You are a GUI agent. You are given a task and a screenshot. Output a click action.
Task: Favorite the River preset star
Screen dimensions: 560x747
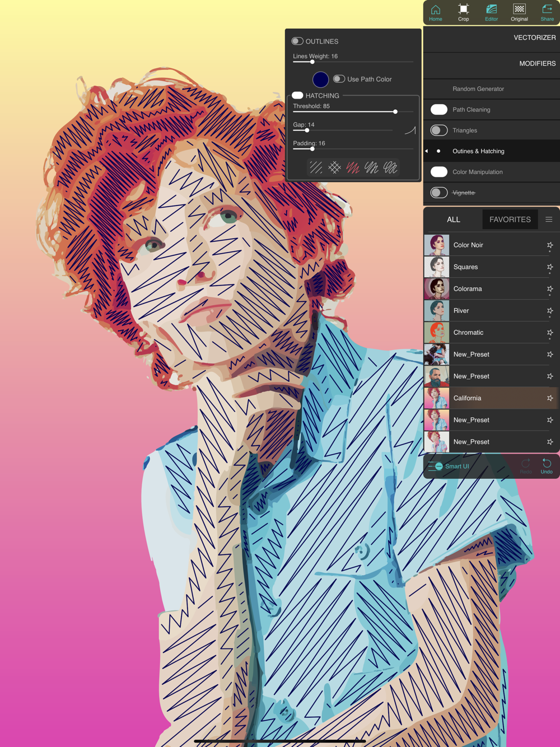(550, 311)
